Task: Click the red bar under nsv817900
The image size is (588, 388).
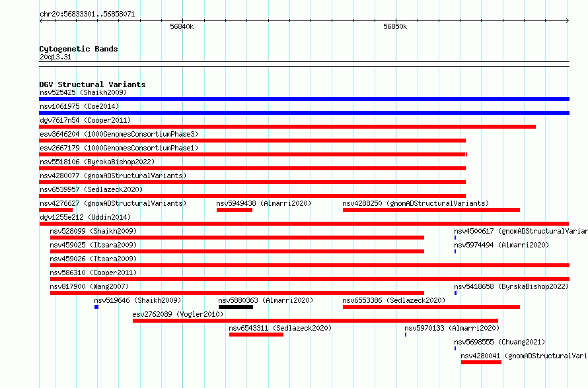Action: (237, 293)
